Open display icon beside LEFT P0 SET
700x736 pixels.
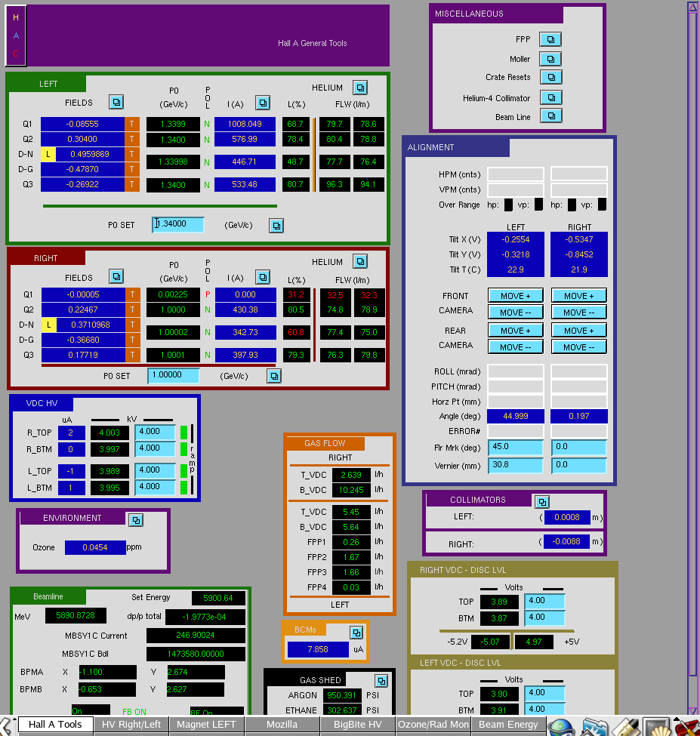pos(276,226)
